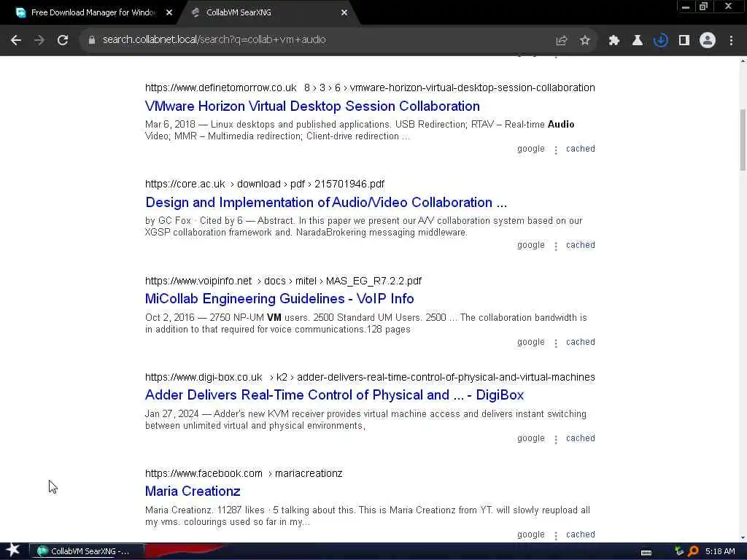747x560 pixels.
Task: Click the core.ac.uk result URL
Action: [x=264, y=184]
